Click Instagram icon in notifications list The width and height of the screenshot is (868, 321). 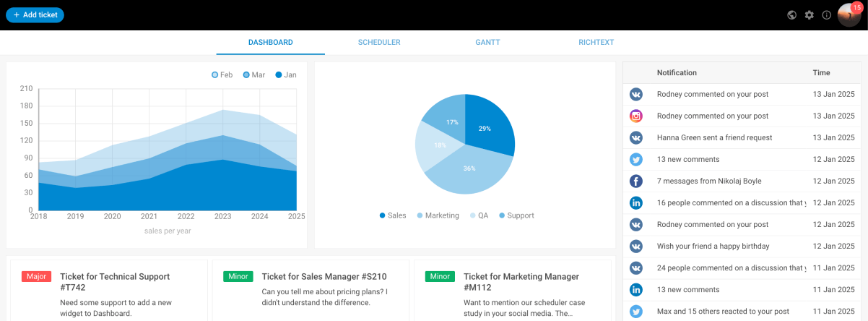click(x=636, y=116)
